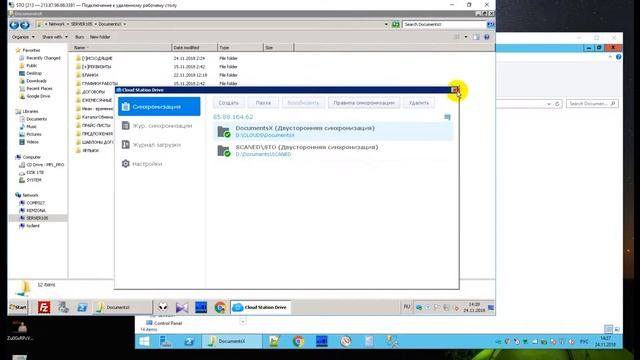This screenshot has width=640, height=360.
Task: Open the address bar history dropdown
Action: 386,24
